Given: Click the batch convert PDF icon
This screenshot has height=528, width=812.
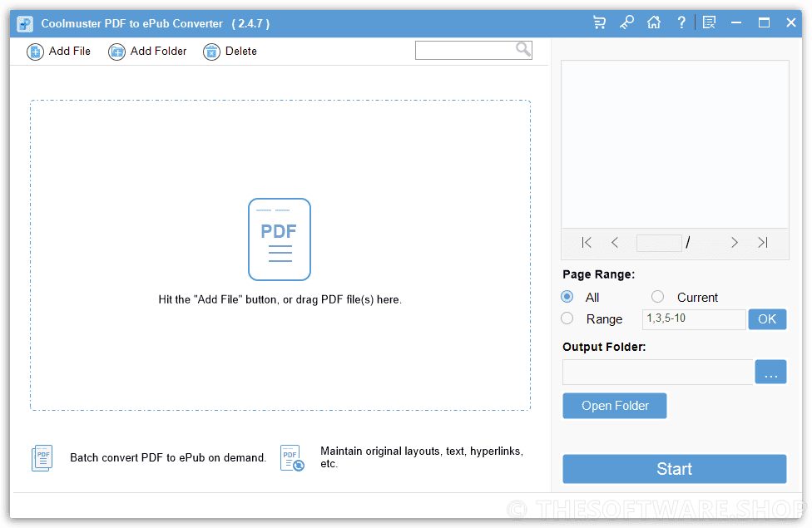Looking at the screenshot, I should click(42, 457).
